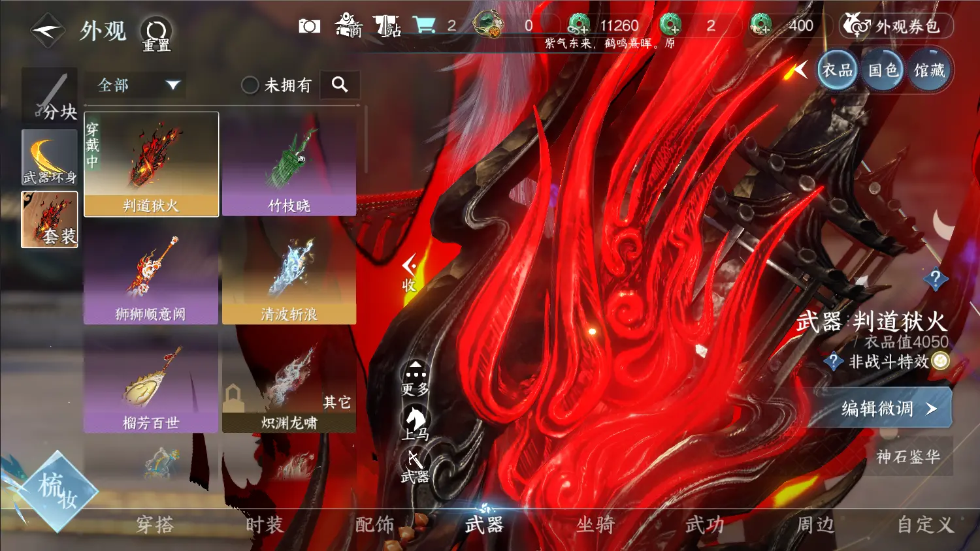
Task: Add jade currency next to 400
Action: point(760,25)
